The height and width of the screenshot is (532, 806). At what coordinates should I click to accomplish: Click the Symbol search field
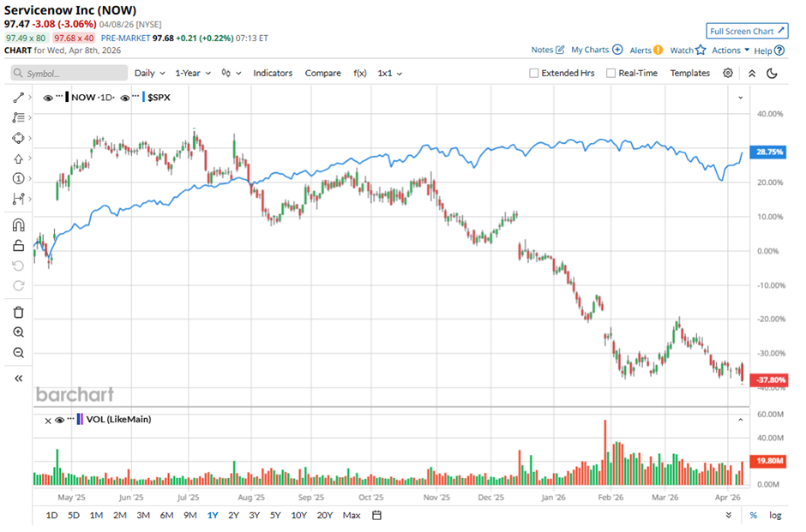pyautogui.click(x=69, y=74)
